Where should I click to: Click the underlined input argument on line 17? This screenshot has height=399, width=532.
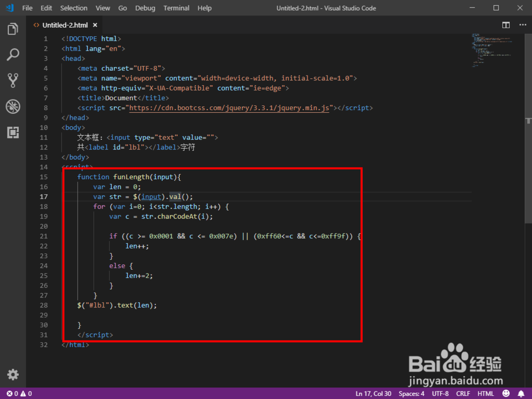[x=151, y=197]
